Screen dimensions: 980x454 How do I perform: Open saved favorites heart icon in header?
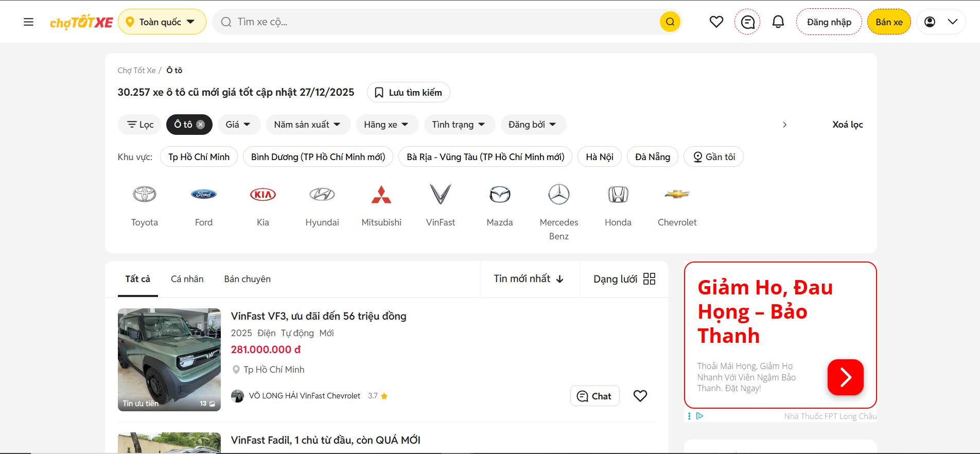(x=716, y=22)
